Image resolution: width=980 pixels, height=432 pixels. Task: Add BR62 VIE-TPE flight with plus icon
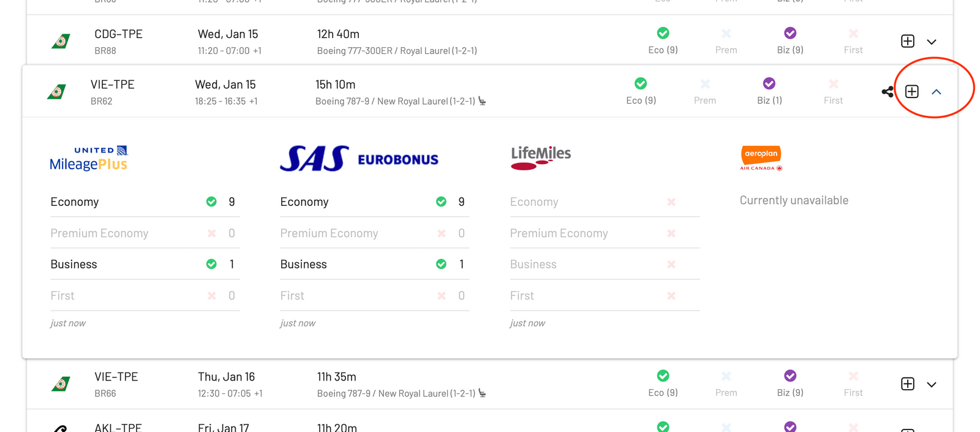point(912,91)
